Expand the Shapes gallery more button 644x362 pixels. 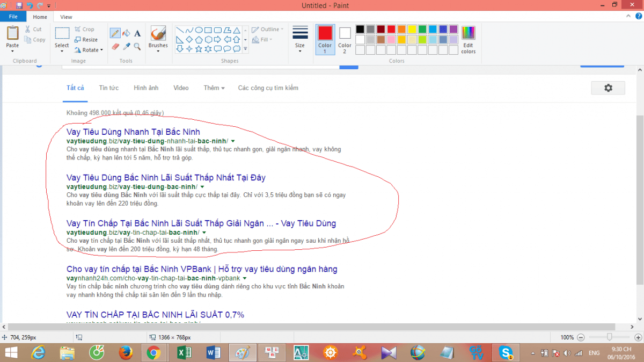coord(245,49)
